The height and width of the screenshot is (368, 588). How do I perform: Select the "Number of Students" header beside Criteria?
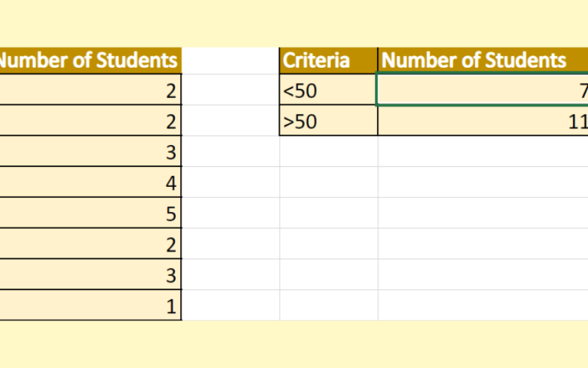[x=483, y=60]
